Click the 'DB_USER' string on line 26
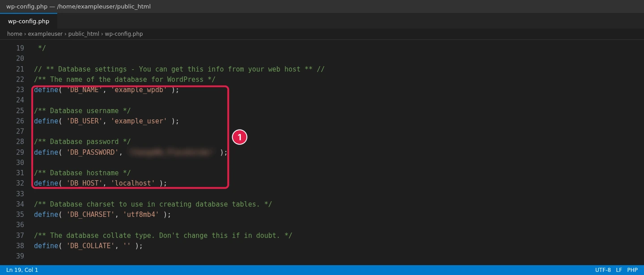Image resolution: width=644 pixels, height=275 pixels. pyautogui.click(x=85, y=121)
